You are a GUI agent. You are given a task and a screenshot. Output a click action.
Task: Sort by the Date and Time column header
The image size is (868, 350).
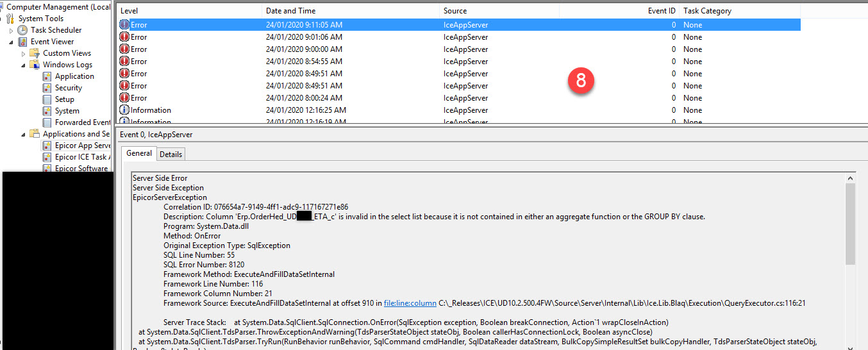pyautogui.click(x=351, y=11)
